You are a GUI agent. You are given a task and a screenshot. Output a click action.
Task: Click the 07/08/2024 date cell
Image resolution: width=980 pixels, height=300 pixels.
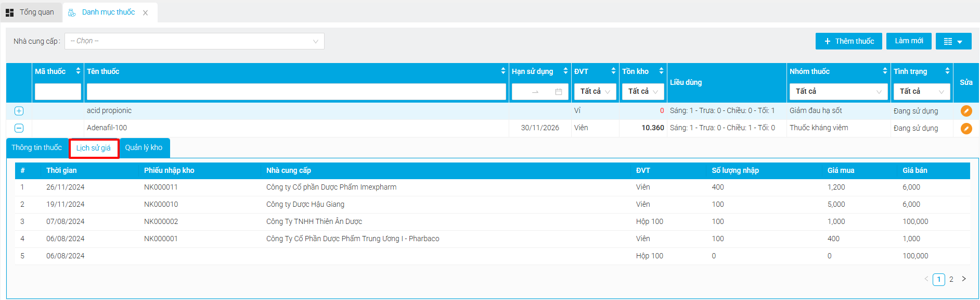pyautogui.click(x=65, y=221)
